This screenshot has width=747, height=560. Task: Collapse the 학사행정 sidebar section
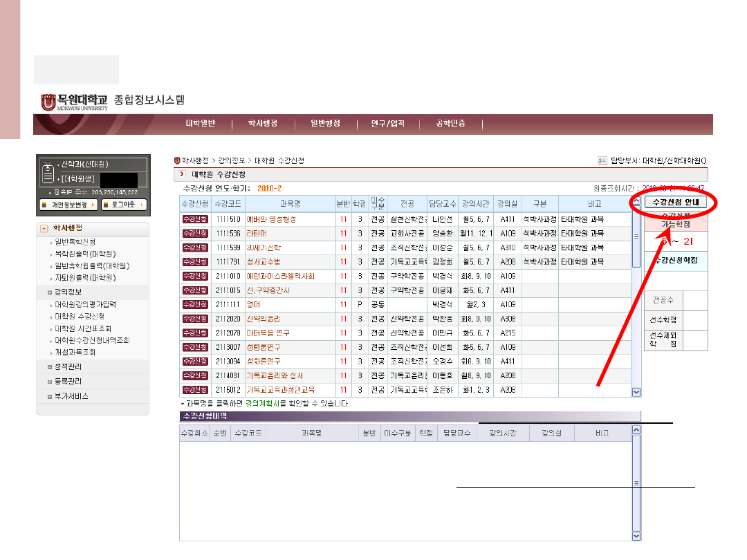tap(44, 228)
